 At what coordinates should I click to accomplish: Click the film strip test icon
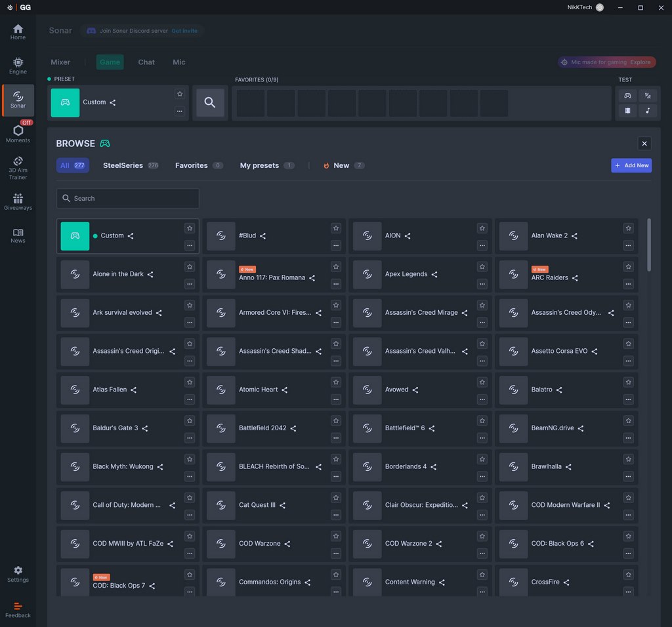click(627, 111)
